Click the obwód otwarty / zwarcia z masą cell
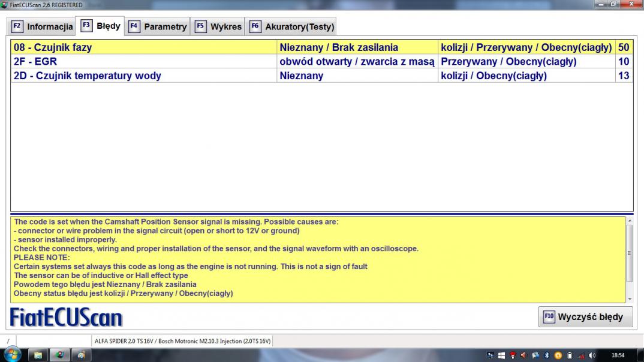 (357, 62)
